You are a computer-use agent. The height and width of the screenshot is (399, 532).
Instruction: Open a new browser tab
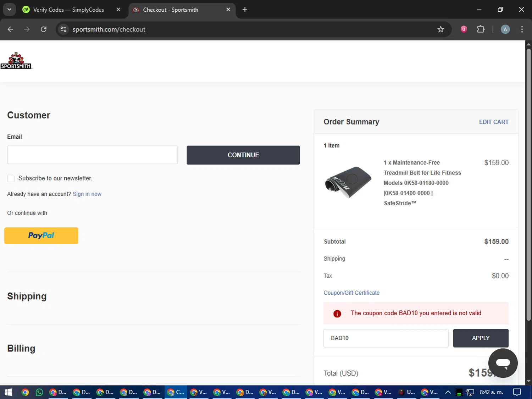245,10
